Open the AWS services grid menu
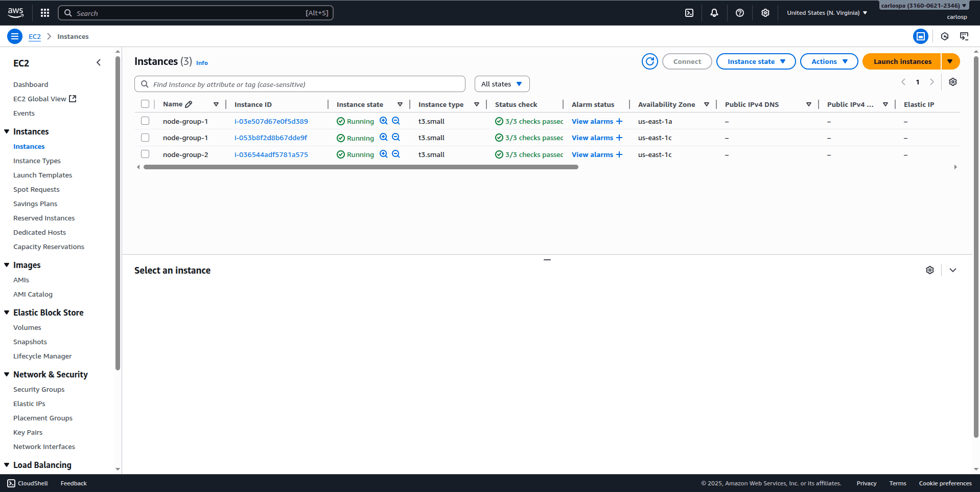 coord(45,13)
